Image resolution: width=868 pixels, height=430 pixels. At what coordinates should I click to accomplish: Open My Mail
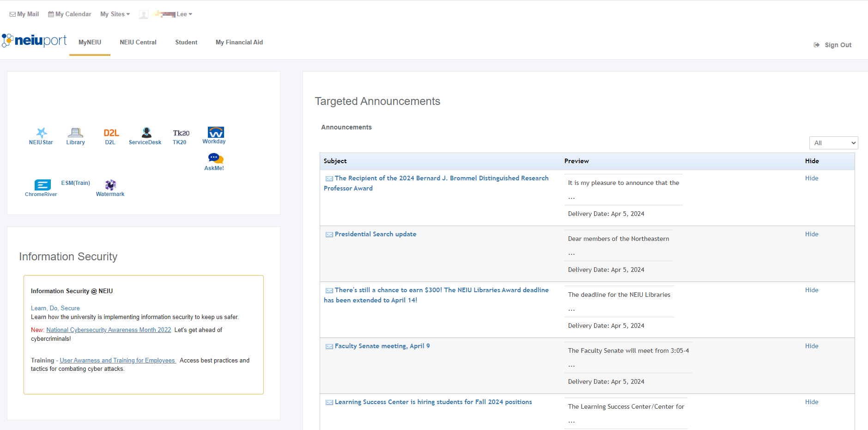point(24,14)
